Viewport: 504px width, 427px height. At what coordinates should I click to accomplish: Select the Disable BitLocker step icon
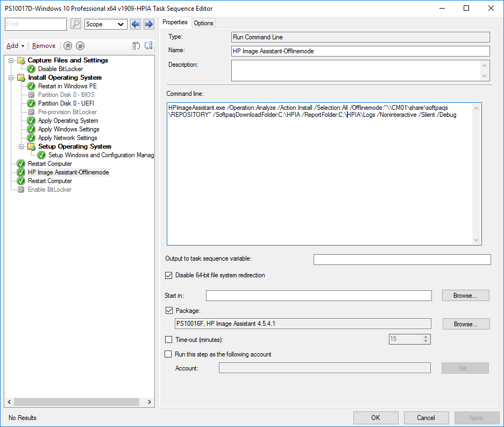point(31,69)
